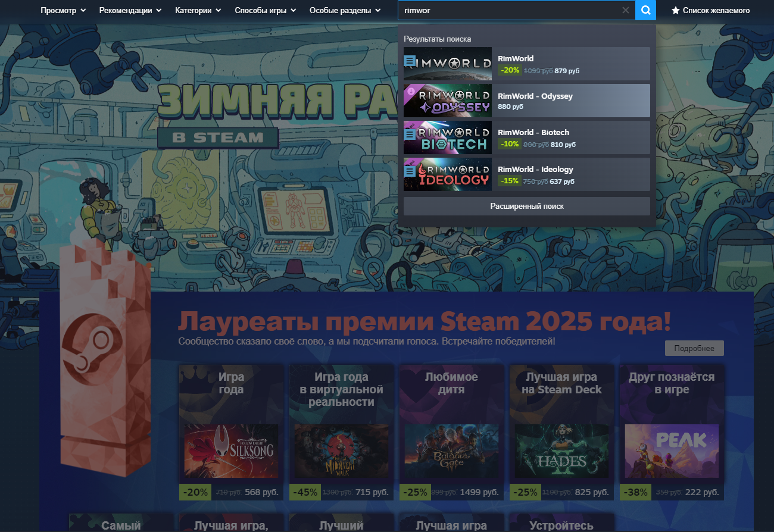This screenshot has height=532, width=774.
Task: Open the Hollow Knight Silksong thumbnail
Action: coord(231,451)
